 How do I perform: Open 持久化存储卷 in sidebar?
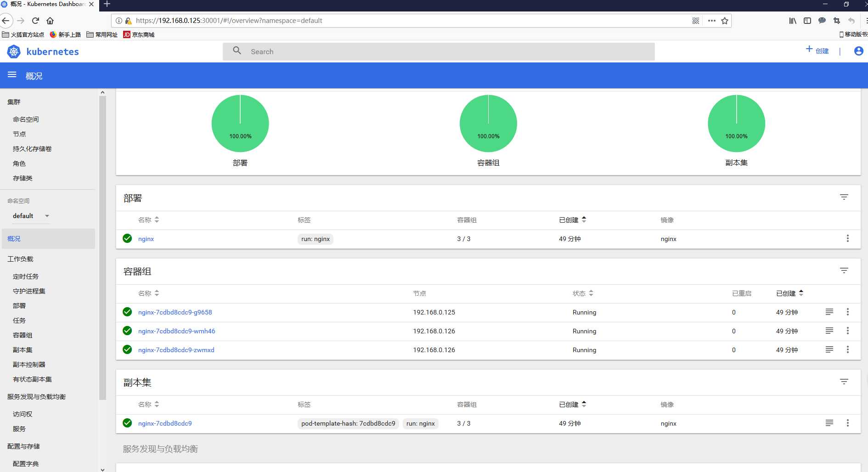pyautogui.click(x=32, y=149)
